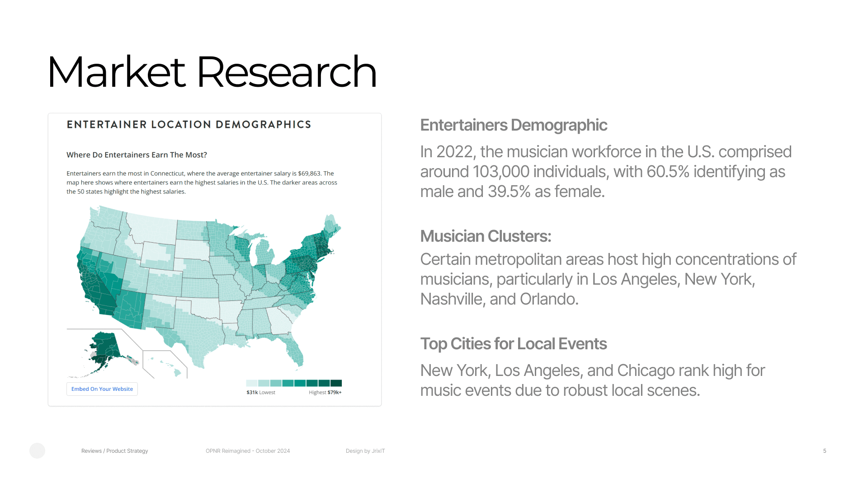The image size is (868, 488).
Task: Click the Embed On Your Website button
Action: pyautogui.click(x=102, y=389)
